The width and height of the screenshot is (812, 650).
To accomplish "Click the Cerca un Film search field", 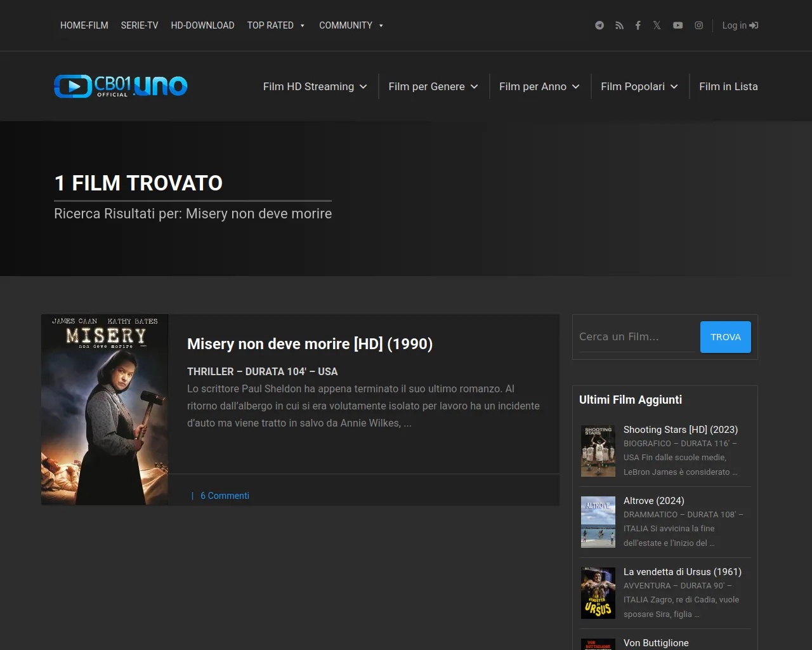I will click(x=634, y=336).
